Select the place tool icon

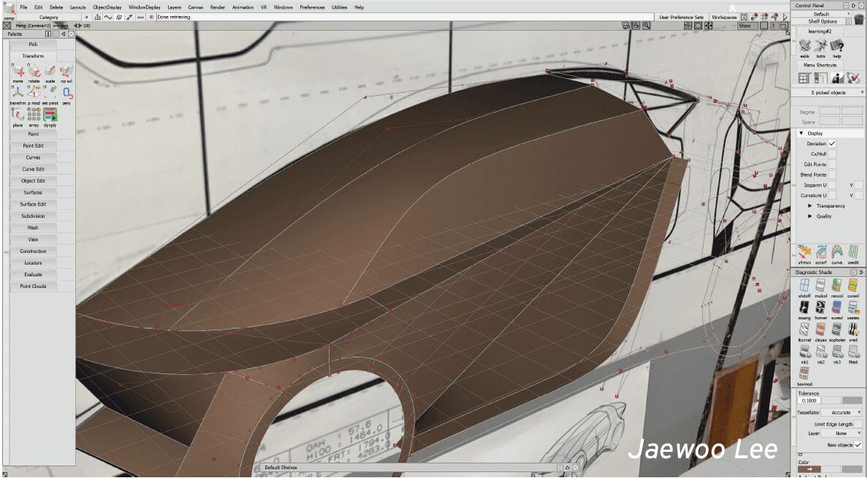(x=18, y=114)
